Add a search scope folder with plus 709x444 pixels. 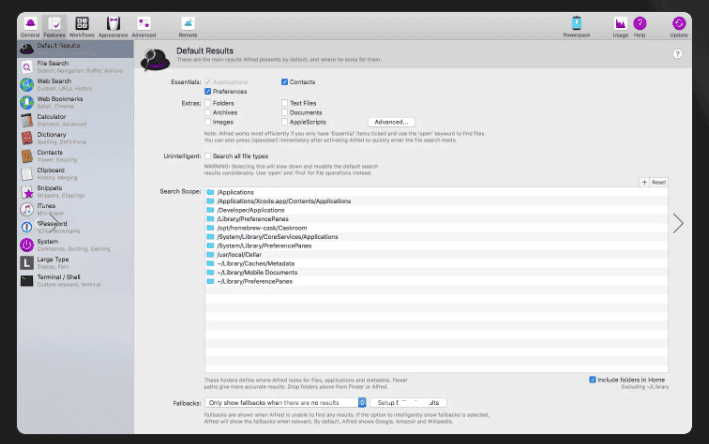click(644, 182)
